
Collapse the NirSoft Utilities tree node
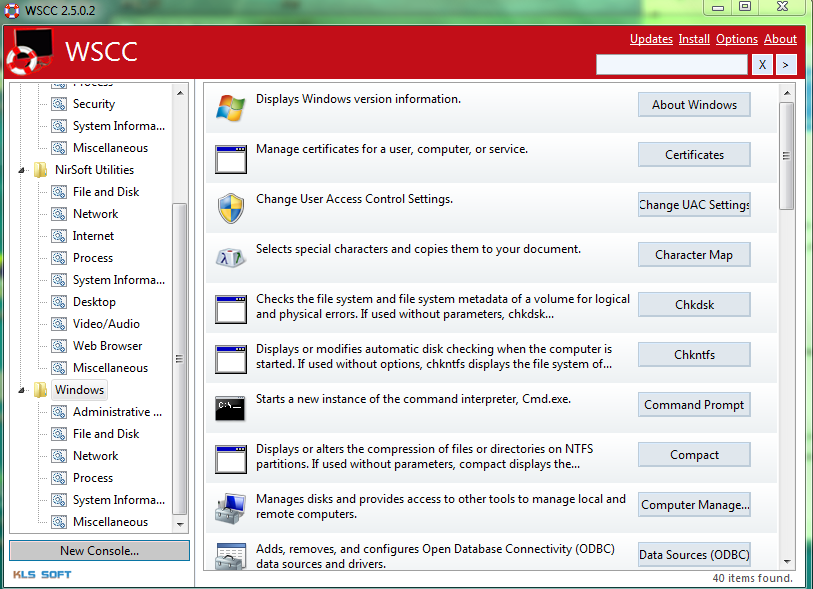[21, 170]
